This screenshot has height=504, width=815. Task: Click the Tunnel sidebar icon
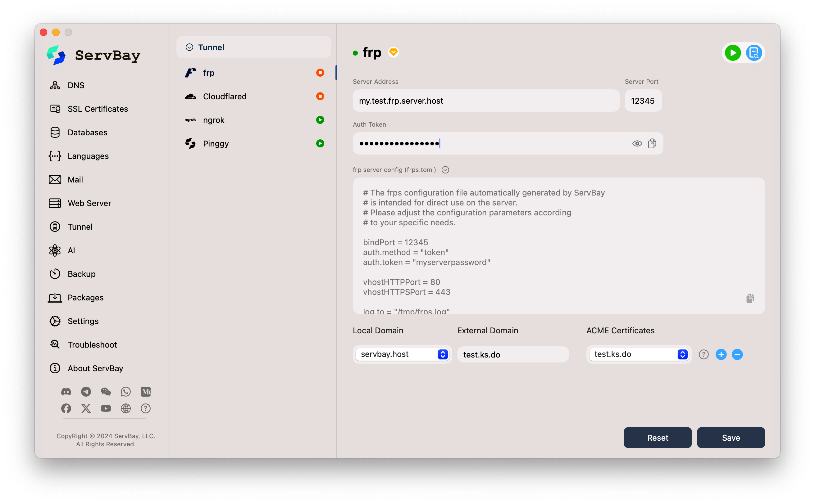[55, 227]
